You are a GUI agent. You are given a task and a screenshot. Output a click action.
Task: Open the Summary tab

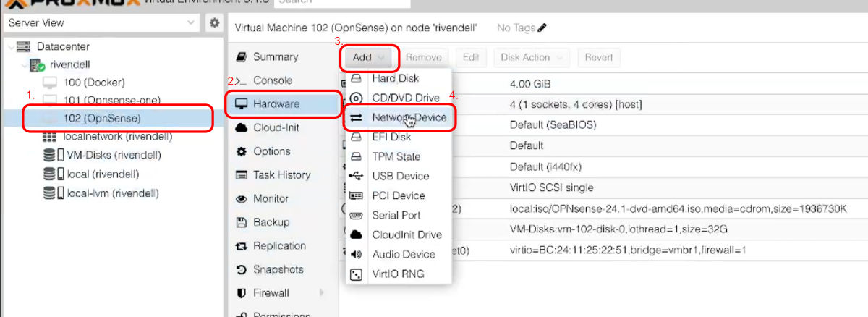pos(276,56)
